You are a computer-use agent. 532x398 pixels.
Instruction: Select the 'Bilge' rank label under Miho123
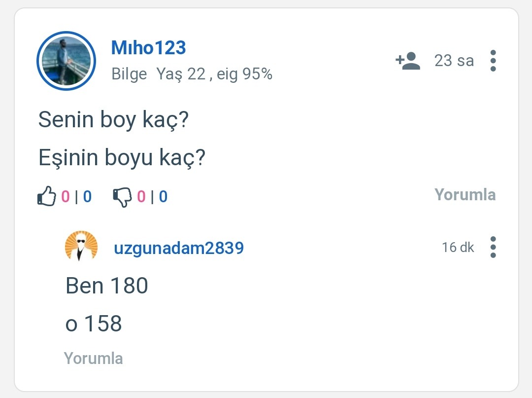[129, 74]
